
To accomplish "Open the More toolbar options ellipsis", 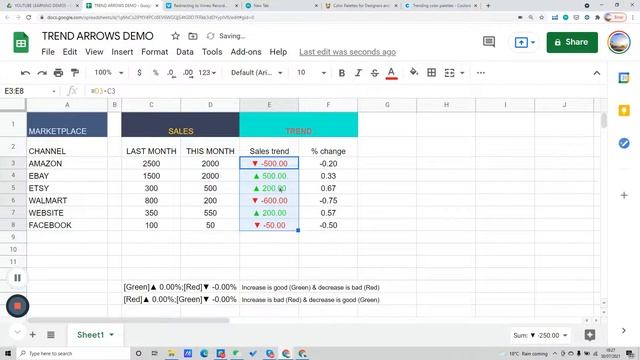I will [481, 73].
